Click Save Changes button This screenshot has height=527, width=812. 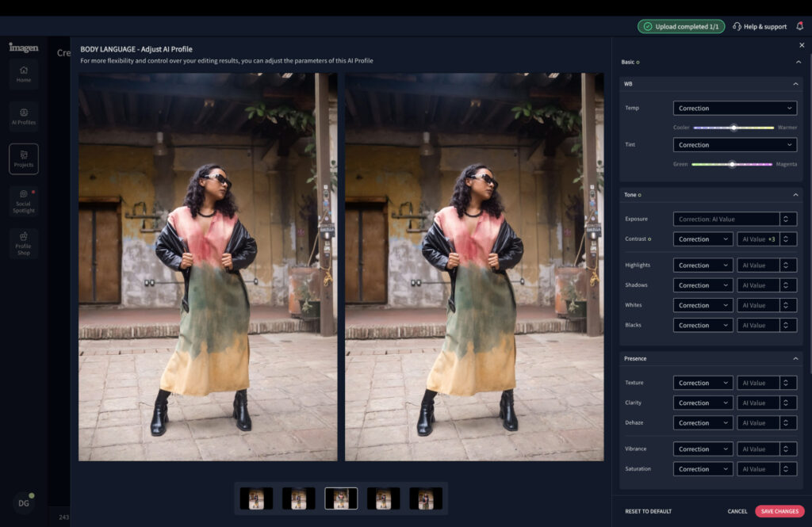click(x=779, y=511)
